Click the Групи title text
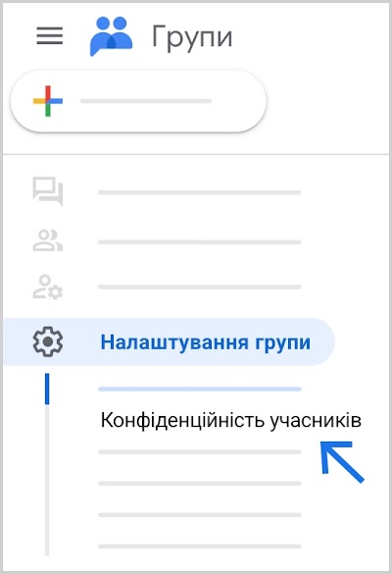 point(192,37)
